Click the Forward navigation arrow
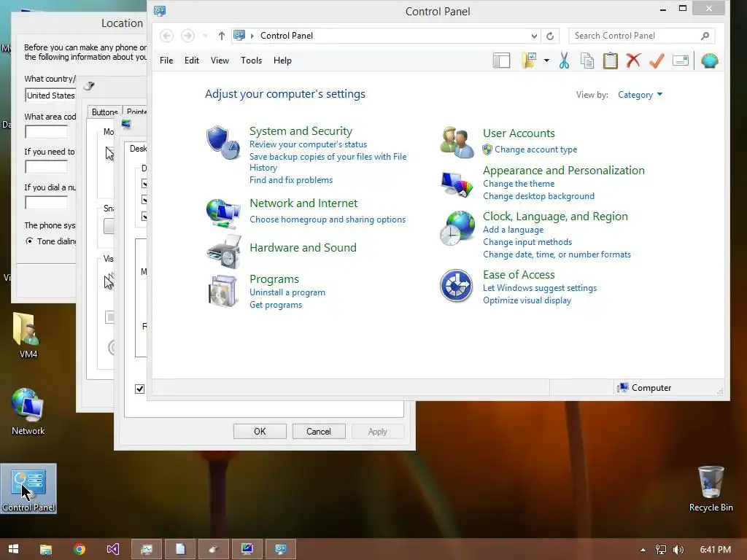This screenshot has width=747, height=560. 187,36
